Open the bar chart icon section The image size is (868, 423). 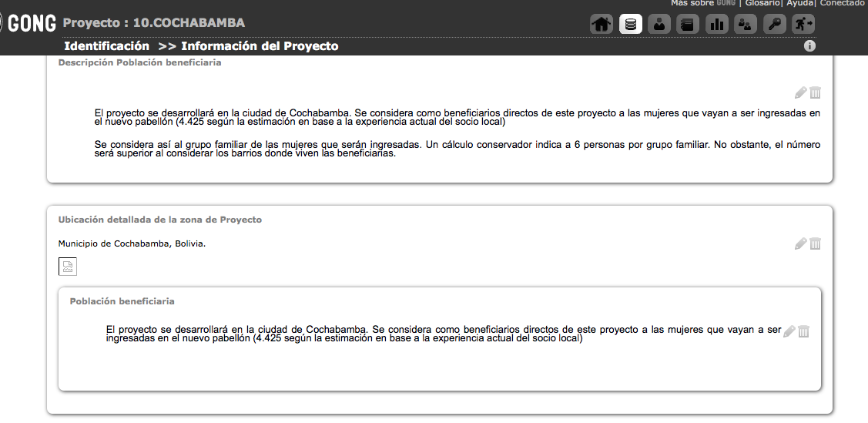coord(717,25)
